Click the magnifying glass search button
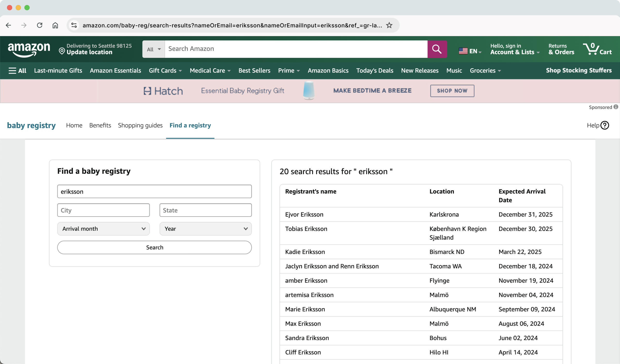Image resolution: width=620 pixels, height=364 pixels. [x=437, y=49]
